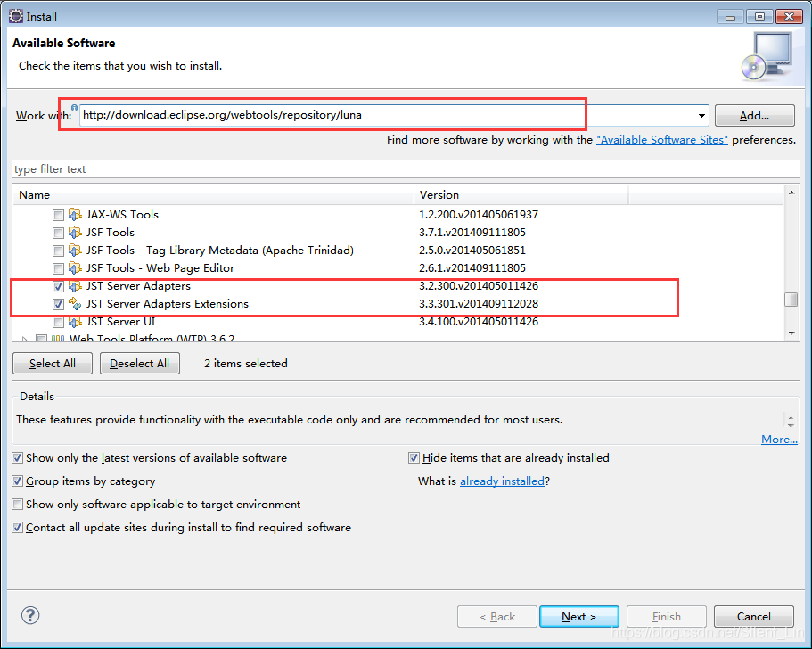The image size is (812, 649).
Task: Click Details text stepper up arrow
Action: tap(791, 416)
